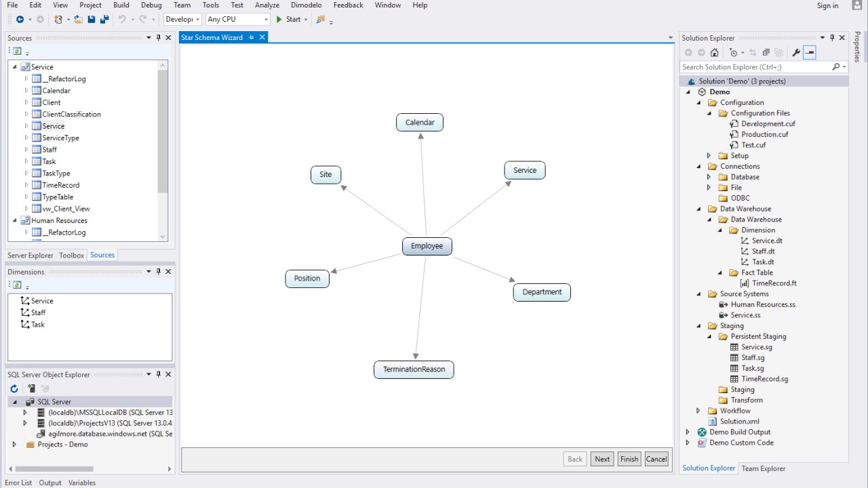Switch to the Server Explorer tab
This screenshot has width=868, height=488.
[x=31, y=256]
